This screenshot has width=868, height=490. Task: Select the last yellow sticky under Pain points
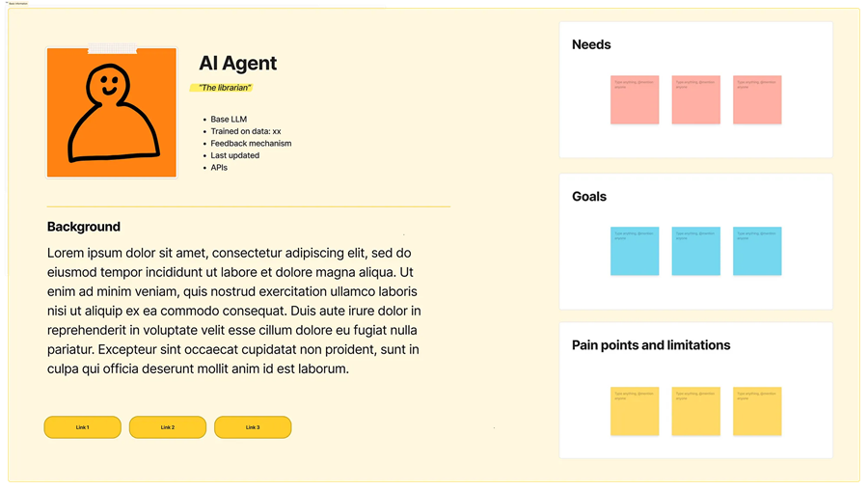coord(757,411)
